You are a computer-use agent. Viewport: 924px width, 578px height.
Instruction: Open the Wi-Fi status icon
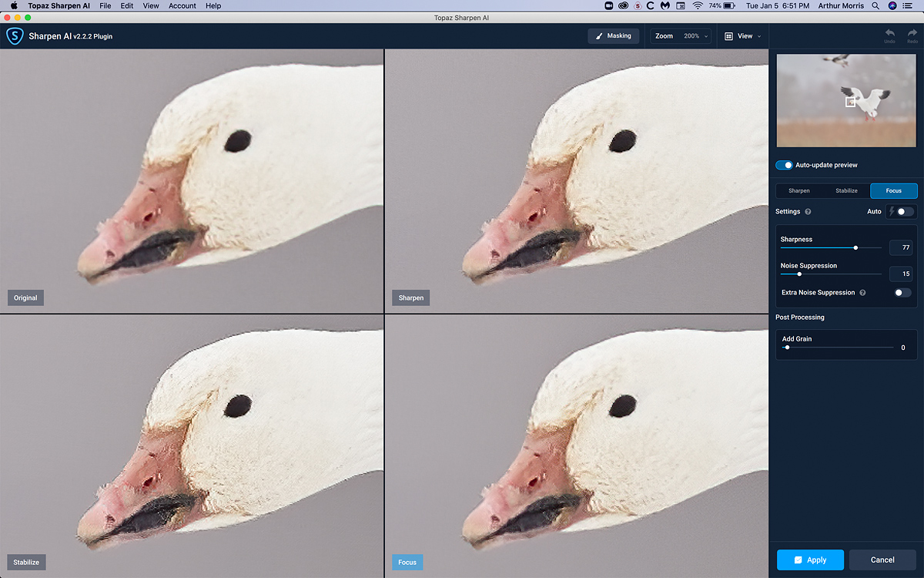pyautogui.click(x=698, y=5)
